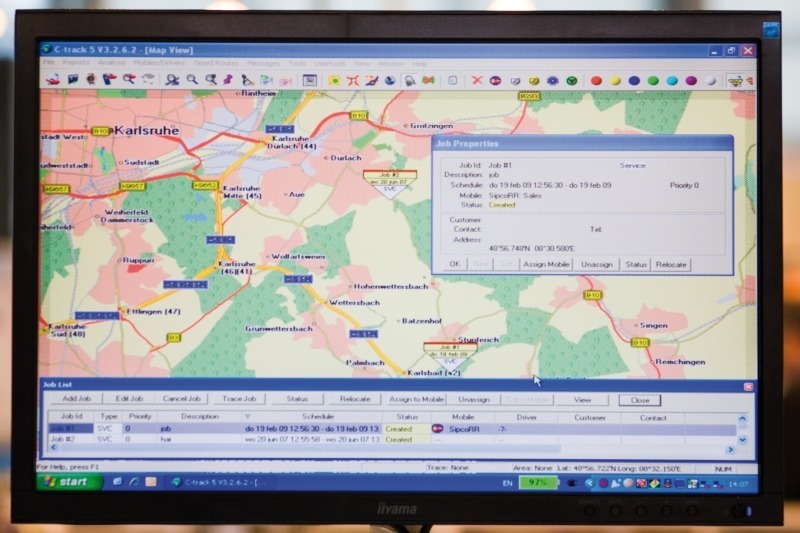
Task: Click the Job #2 marker on the map
Action: 390,184
